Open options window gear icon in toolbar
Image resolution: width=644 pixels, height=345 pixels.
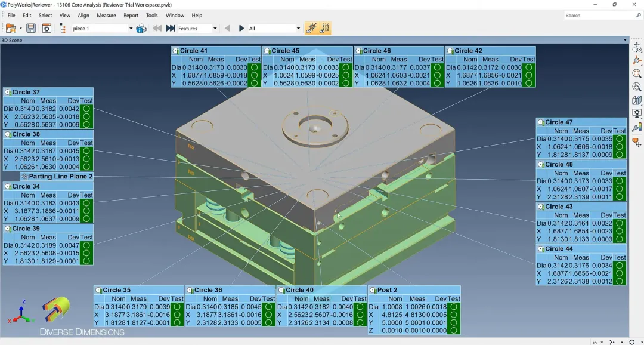[x=47, y=29]
